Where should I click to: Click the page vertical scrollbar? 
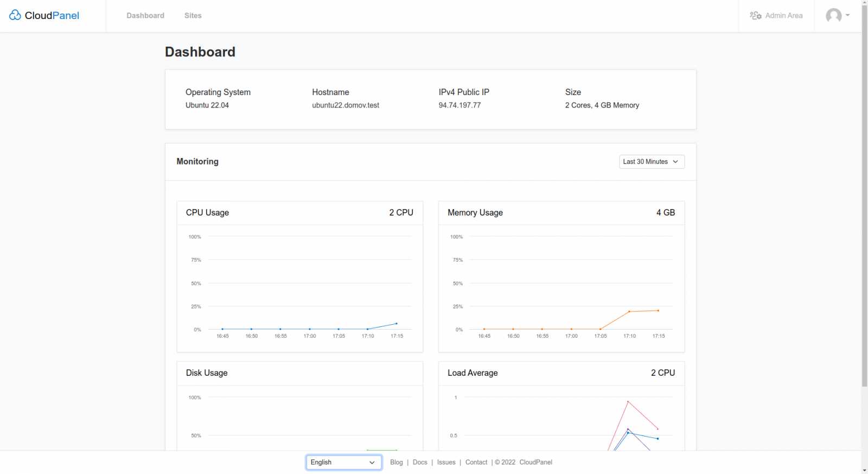point(865,195)
